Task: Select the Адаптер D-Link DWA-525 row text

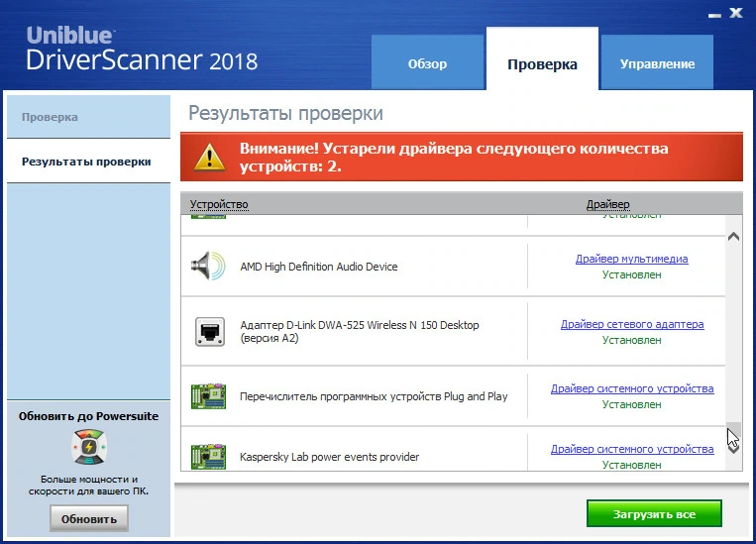Action: 360,331
